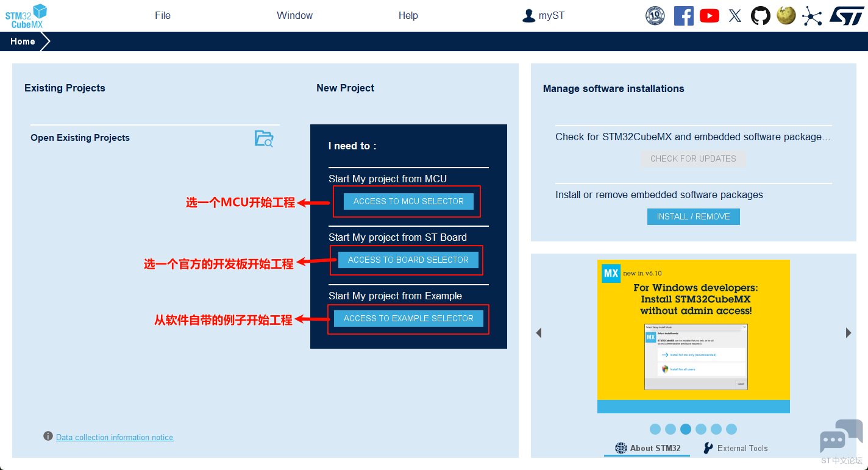The width and height of the screenshot is (868, 470).
Task: Click Start My project from MCU text
Action: [x=388, y=179]
